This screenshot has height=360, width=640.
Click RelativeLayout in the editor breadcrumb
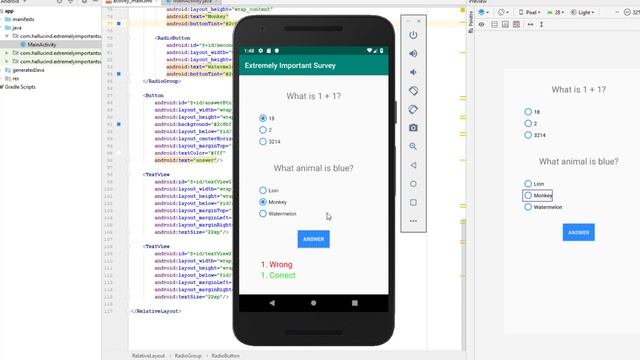[148, 356]
